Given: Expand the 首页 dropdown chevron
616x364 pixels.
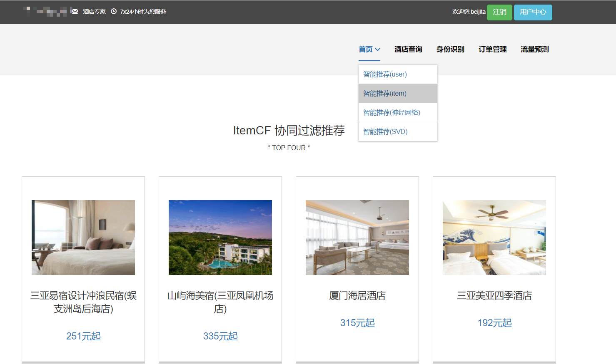Looking at the screenshot, I should [378, 49].
